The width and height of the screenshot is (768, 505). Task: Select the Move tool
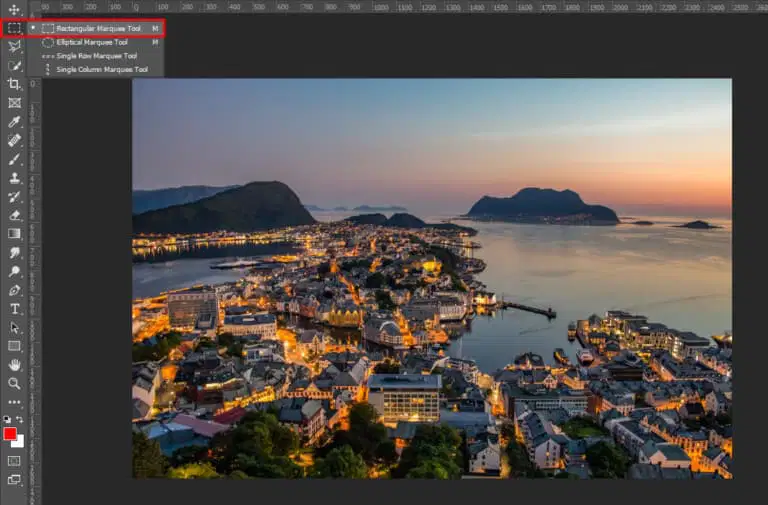[14, 9]
